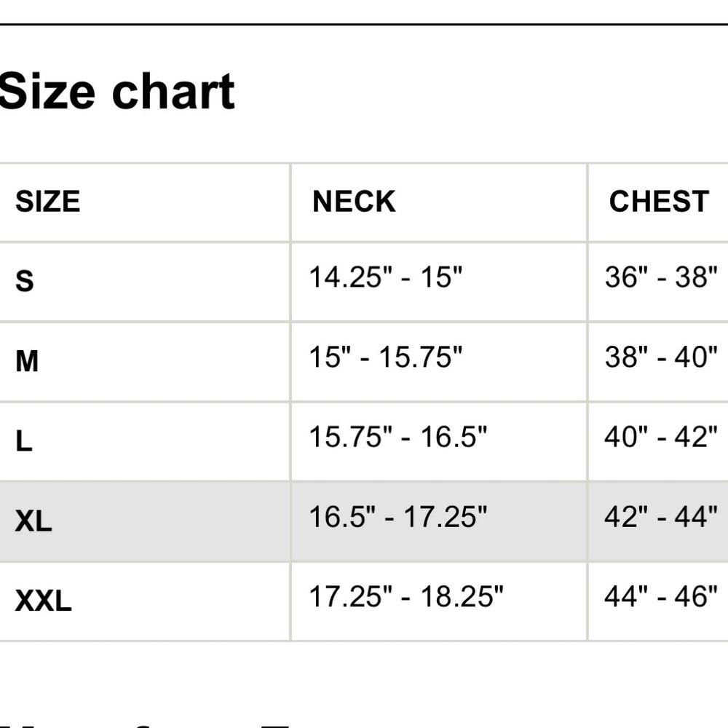Viewport: 728px width, 728px height.
Task: Select the highlighted XL size label
Action: tap(33, 521)
